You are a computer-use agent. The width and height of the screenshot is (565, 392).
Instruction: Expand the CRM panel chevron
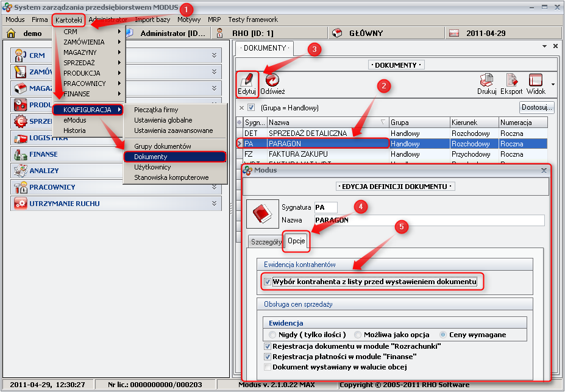[215, 55]
